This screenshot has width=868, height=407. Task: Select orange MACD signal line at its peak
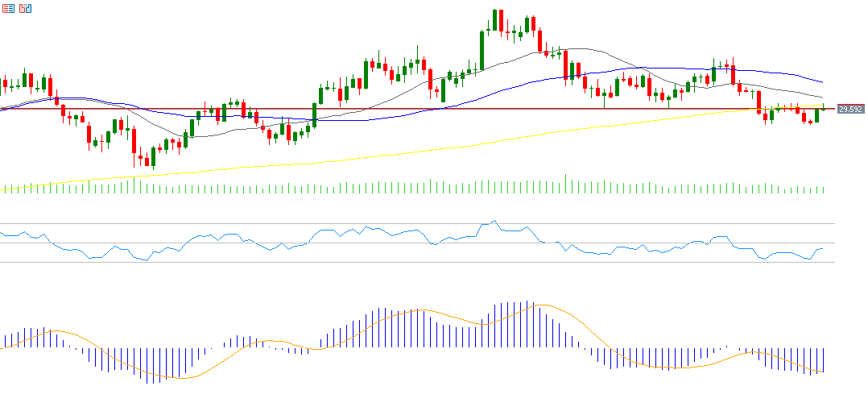click(x=541, y=305)
